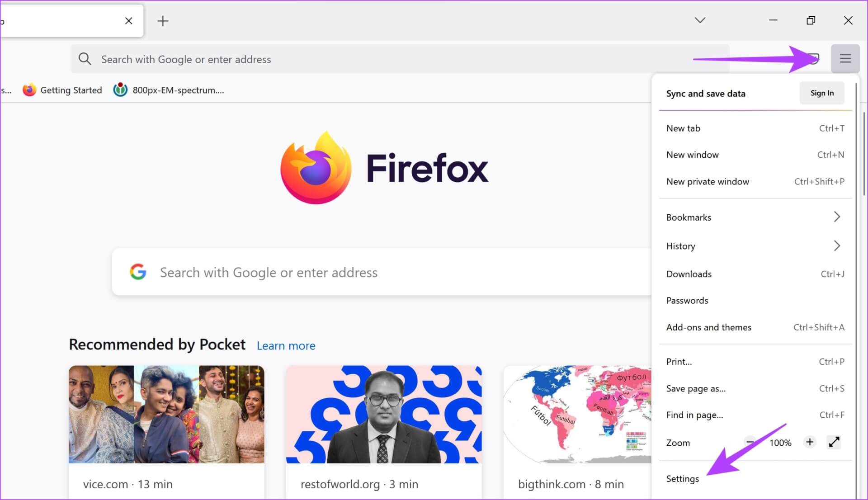868x500 pixels.
Task: Click the Zoom percentage slider area
Action: [x=780, y=442]
